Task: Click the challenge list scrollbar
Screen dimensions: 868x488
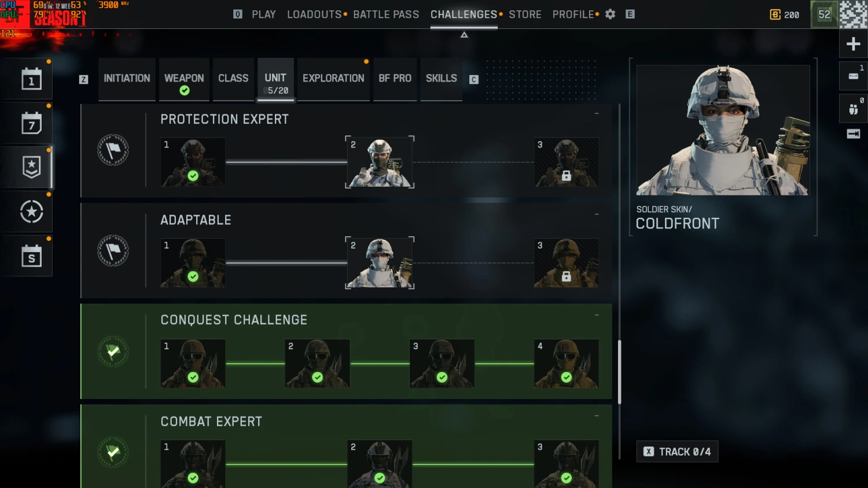Action: point(619,372)
